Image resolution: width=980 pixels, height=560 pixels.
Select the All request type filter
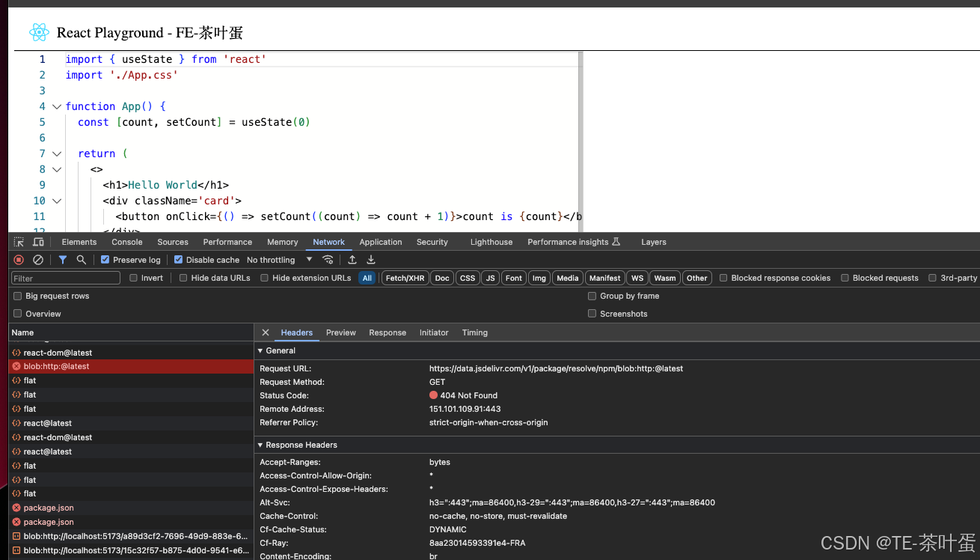pos(367,278)
